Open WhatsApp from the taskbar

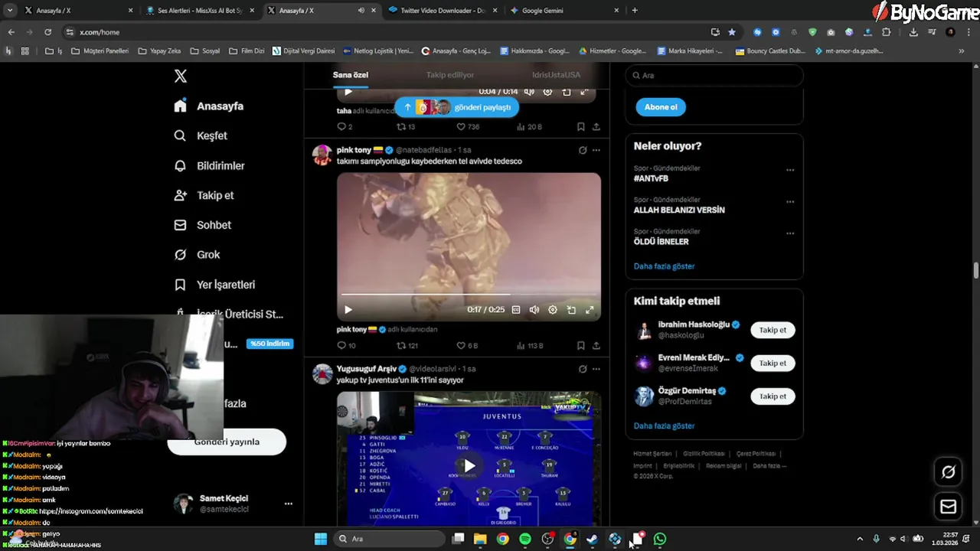tap(660, 539)
